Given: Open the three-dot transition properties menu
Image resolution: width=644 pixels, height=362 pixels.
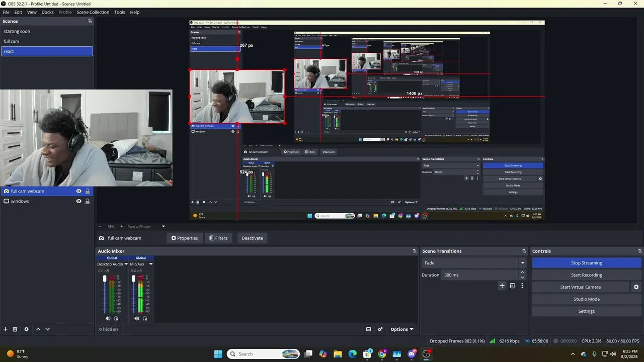Looking at the screenshot, I should coord(522,286).
